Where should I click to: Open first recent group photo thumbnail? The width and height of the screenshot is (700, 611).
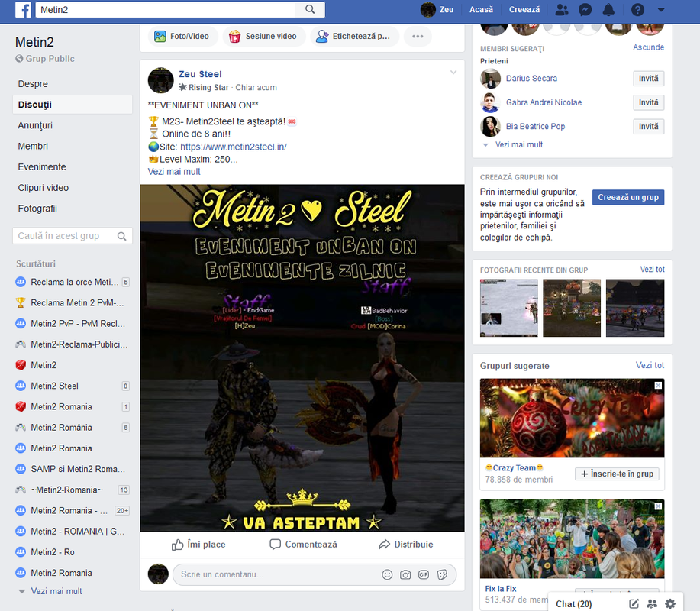tap(509, 309)
